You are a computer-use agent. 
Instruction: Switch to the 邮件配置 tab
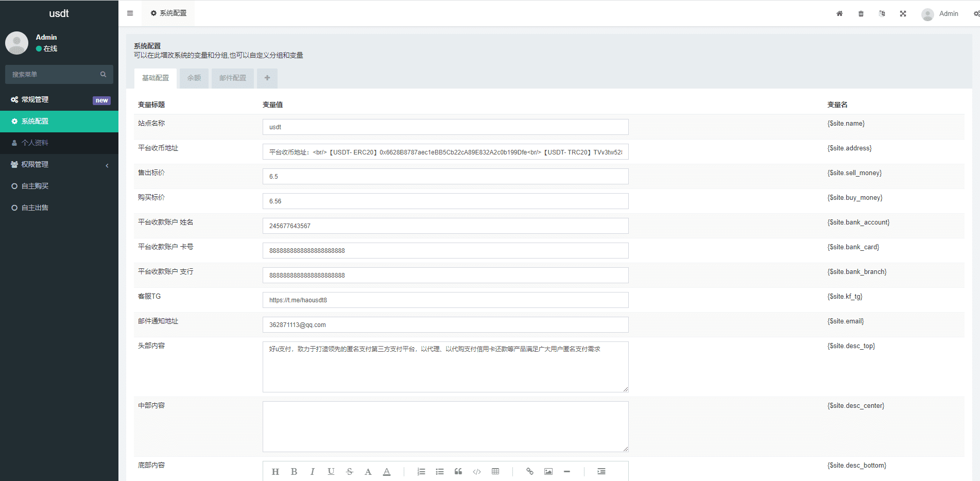(233, 78)
